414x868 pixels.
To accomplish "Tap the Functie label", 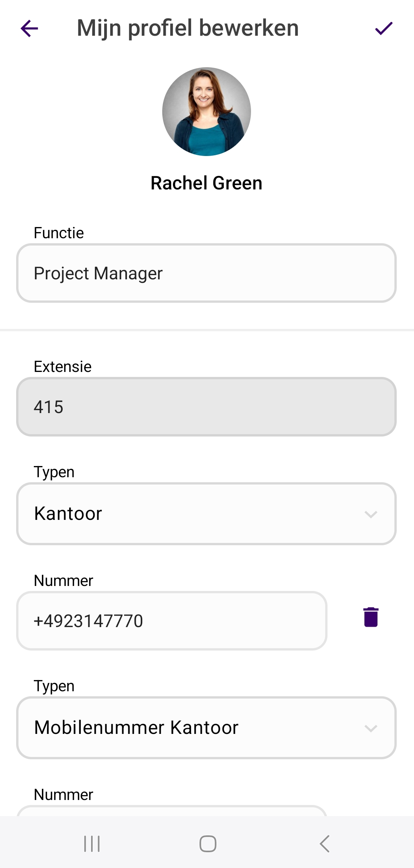I will pyautogui.click(x=59, y=233).
